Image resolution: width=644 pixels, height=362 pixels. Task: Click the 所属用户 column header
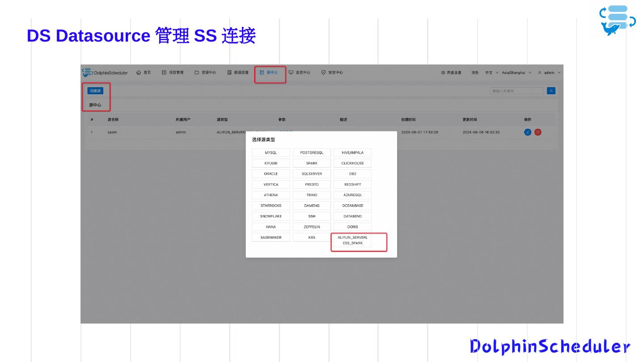click(x=183, y=120)
